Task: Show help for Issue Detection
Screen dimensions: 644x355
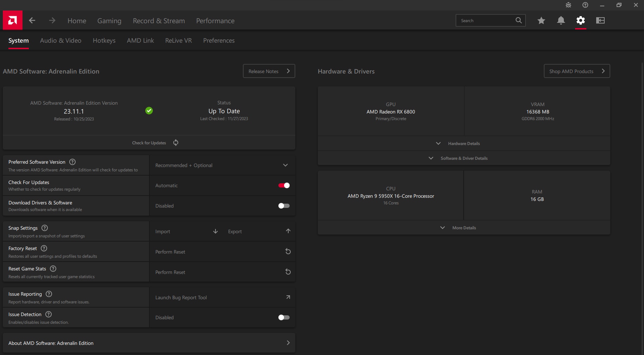Action: click(49, 314)
